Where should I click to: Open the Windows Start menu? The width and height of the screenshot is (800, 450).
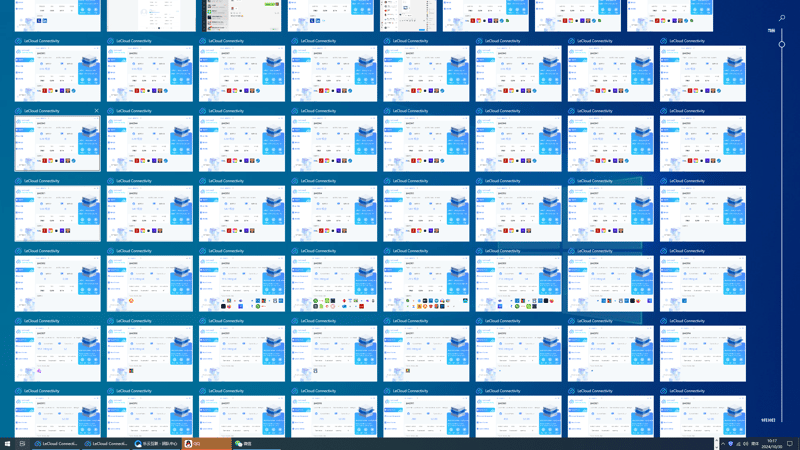[7, 444]
